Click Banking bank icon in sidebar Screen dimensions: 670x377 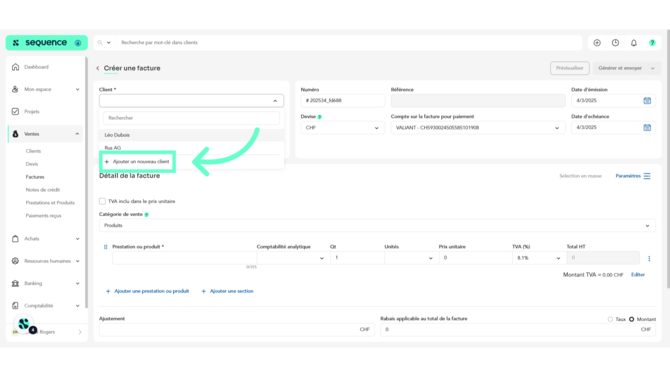[15, 283]
